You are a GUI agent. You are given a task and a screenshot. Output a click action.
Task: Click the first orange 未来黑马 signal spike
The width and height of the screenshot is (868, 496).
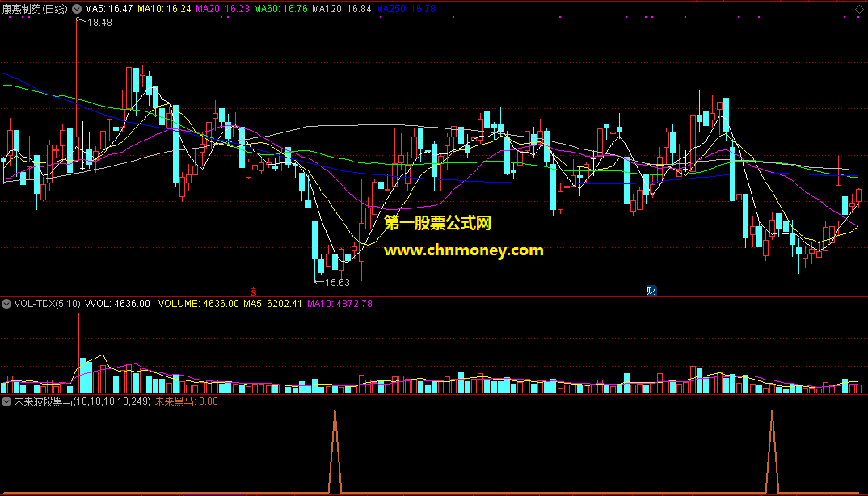pos(335,452)
